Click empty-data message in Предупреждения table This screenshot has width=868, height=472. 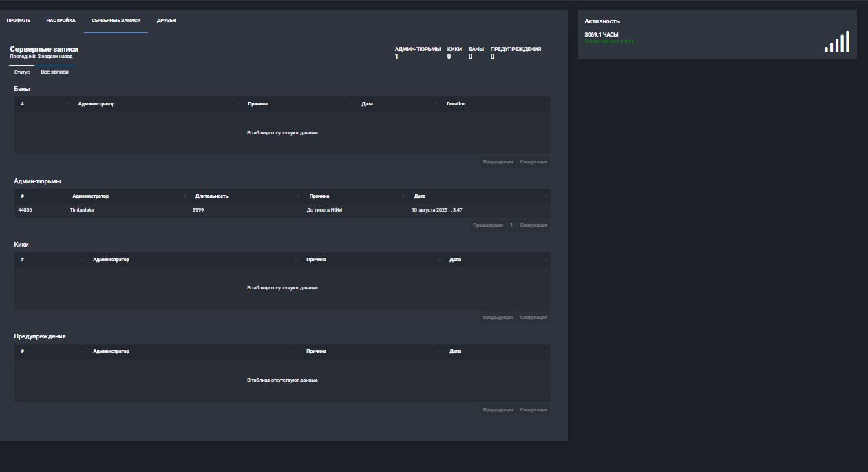pos(282,380)
